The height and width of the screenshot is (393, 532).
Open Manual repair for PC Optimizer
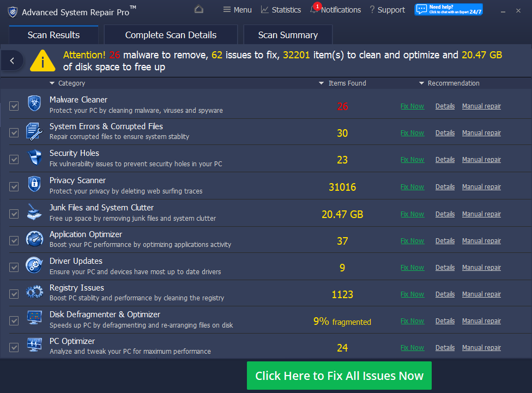click(x=481, y=348)
